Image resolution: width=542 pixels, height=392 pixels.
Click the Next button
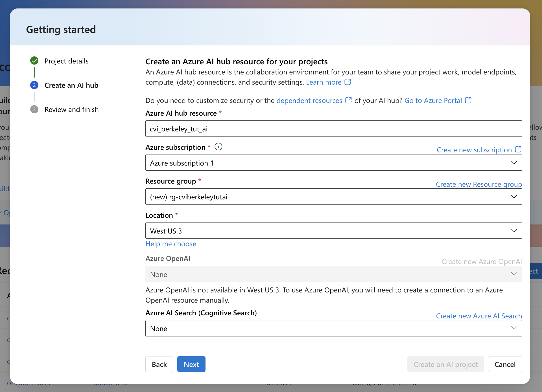(191, 364)
